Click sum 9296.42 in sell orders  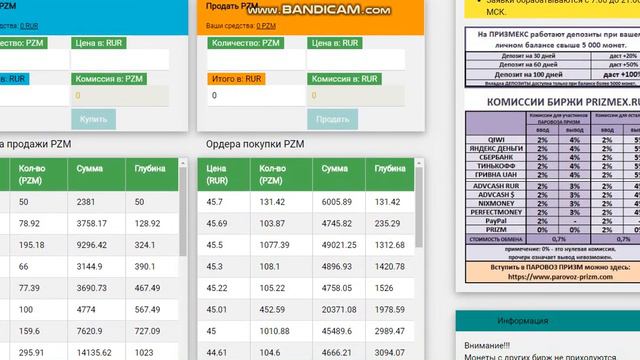point(92,245)
